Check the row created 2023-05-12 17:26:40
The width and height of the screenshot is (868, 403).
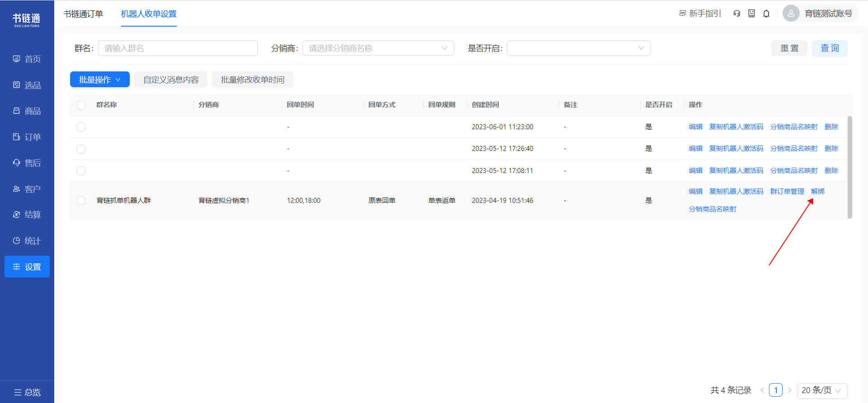[x=81, y=149]
